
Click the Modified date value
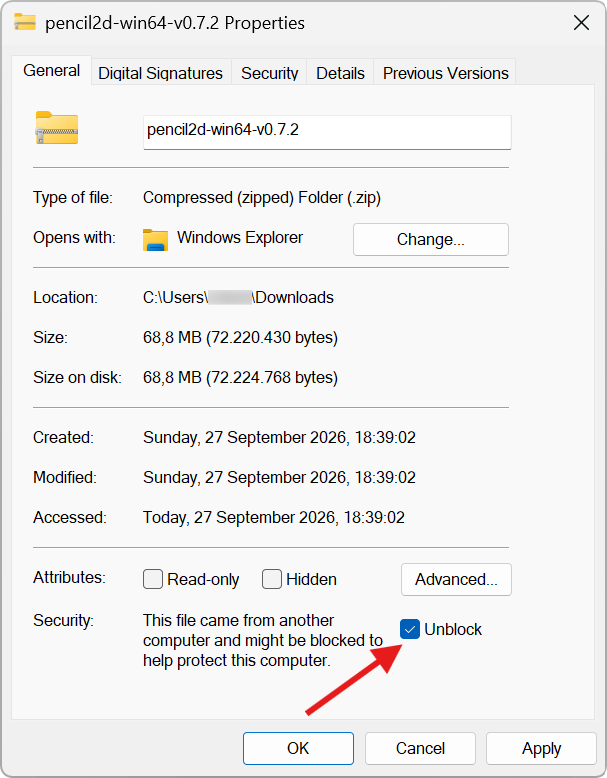pyautogui.click(x=279, y=477)
